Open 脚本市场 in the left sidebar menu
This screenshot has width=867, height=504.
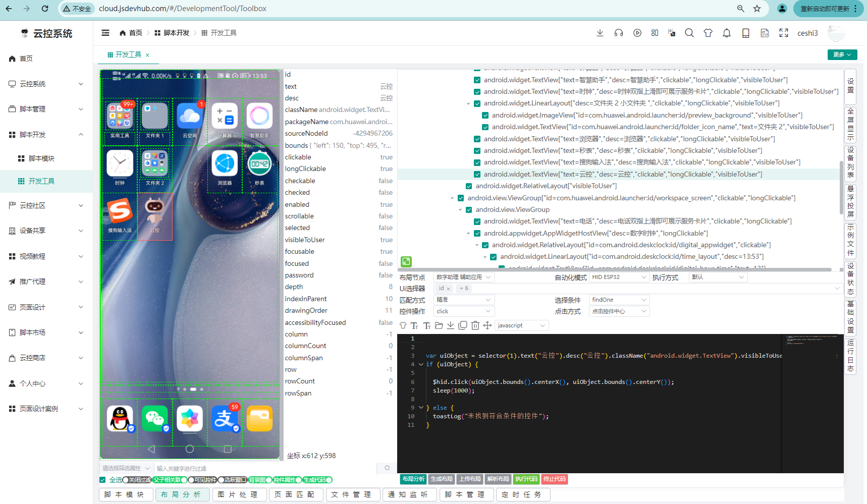coord(33,332)
